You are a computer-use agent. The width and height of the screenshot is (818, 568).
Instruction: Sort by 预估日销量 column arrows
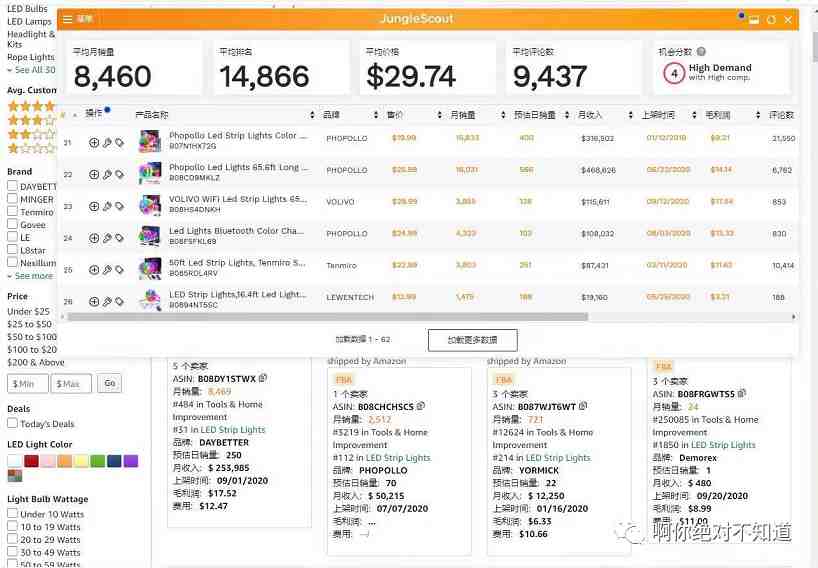567,115
